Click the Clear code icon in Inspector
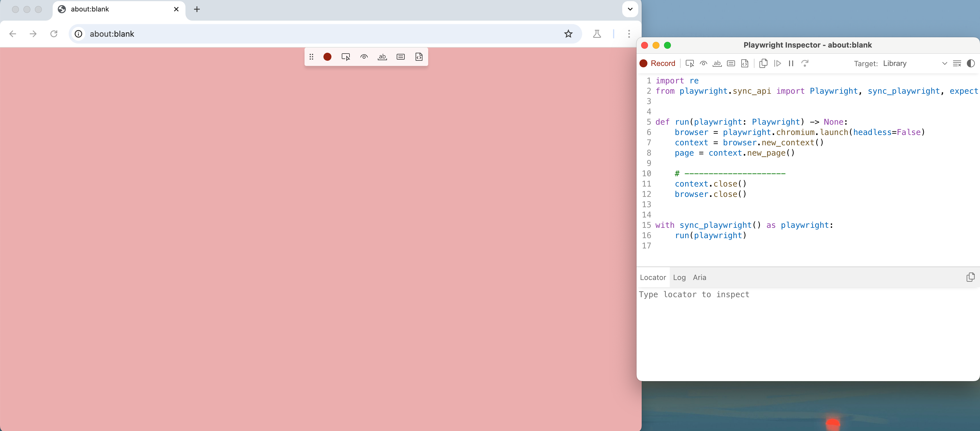Viewport: 980px width, 431px height. 957,63
